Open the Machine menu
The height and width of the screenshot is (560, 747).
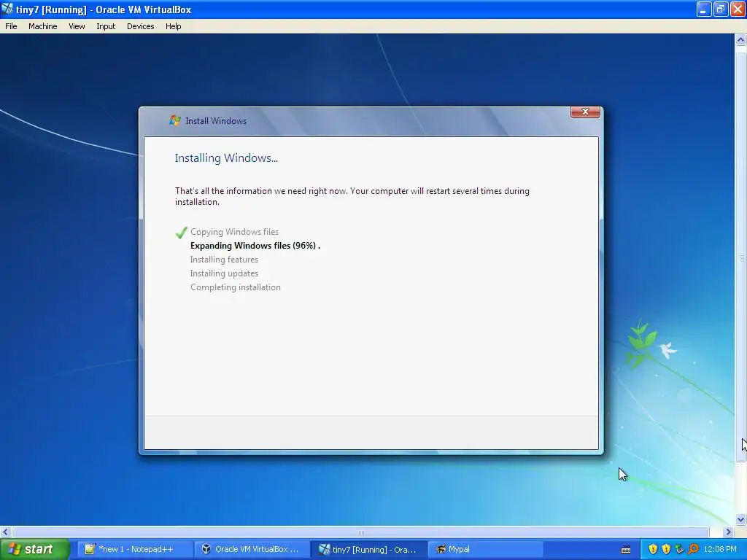[42, 26]
